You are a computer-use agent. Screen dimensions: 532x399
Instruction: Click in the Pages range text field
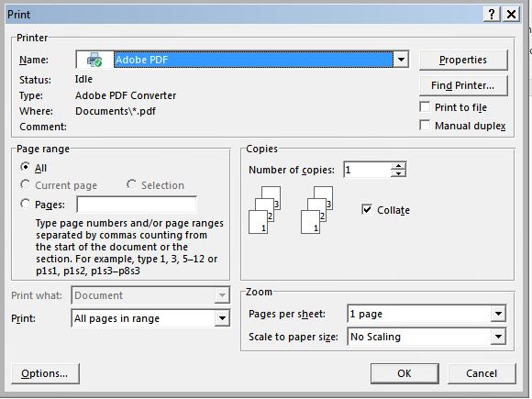137,205
